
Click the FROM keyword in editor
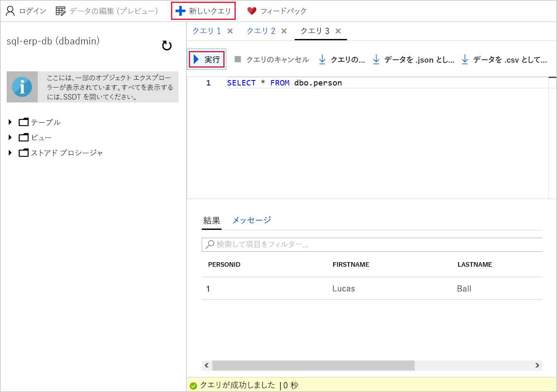point(280,83)
